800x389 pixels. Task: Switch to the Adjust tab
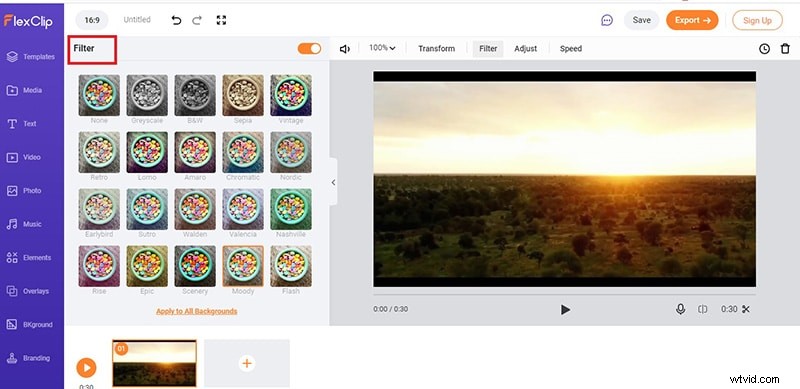coord(526,48)
